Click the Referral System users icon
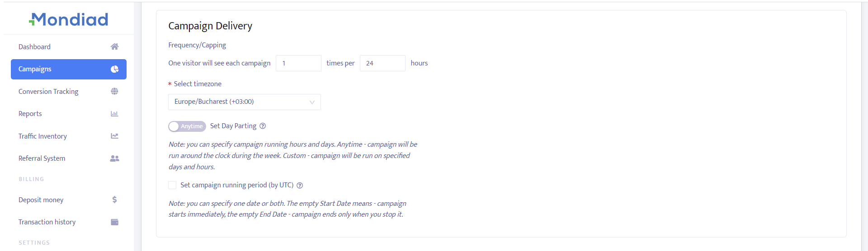This screenshot has height=251, width=868. [114, 158]
